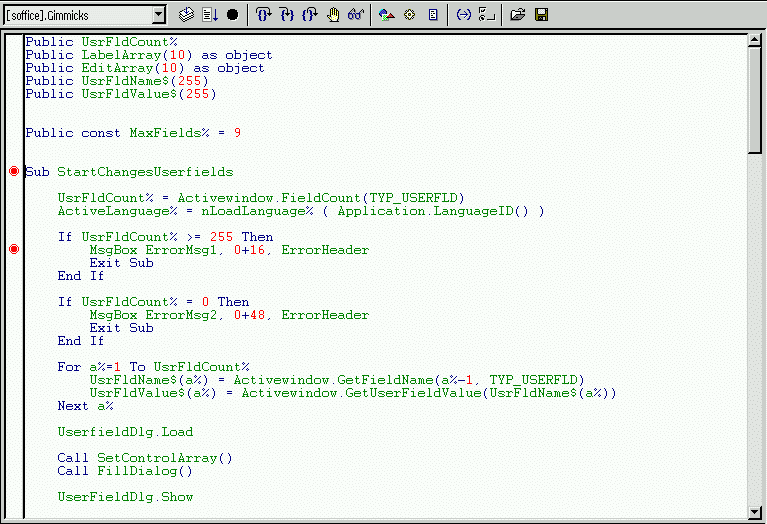This screenshot has width=767, height=524.
Task: Click the 'UsrFldValue$(255)' declaration
Action: pyautogui.click(x=149, y=94)
